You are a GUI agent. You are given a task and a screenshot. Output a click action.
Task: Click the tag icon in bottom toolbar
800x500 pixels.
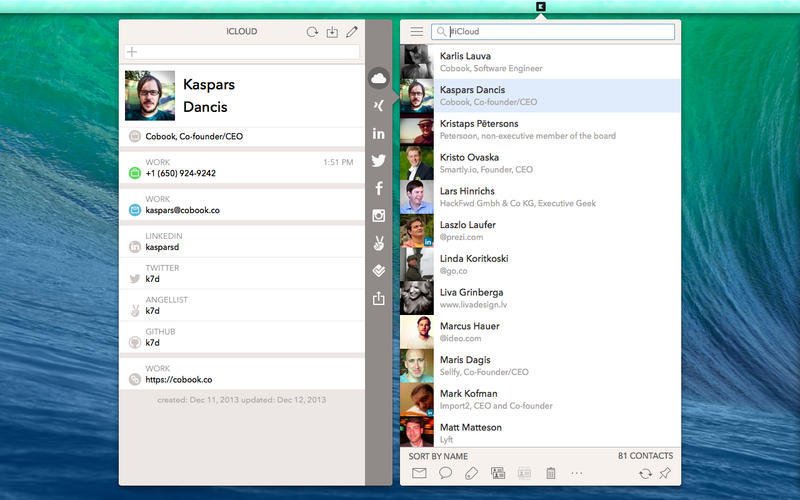click(471, 473)
